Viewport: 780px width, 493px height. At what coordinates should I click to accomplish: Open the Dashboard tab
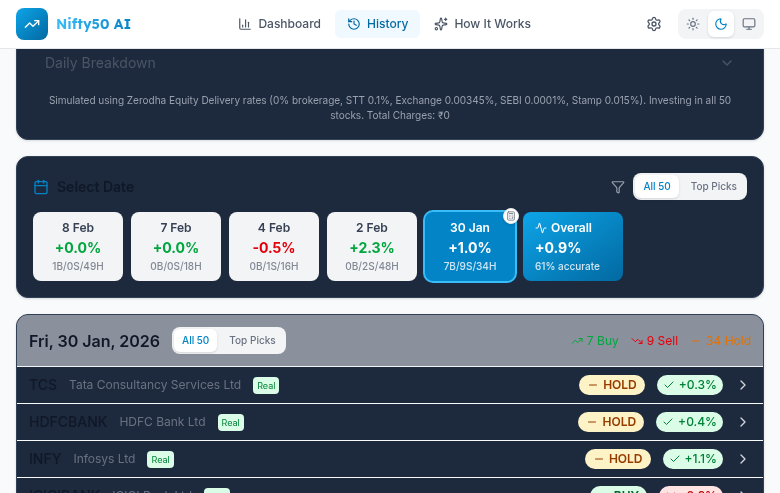280,24
